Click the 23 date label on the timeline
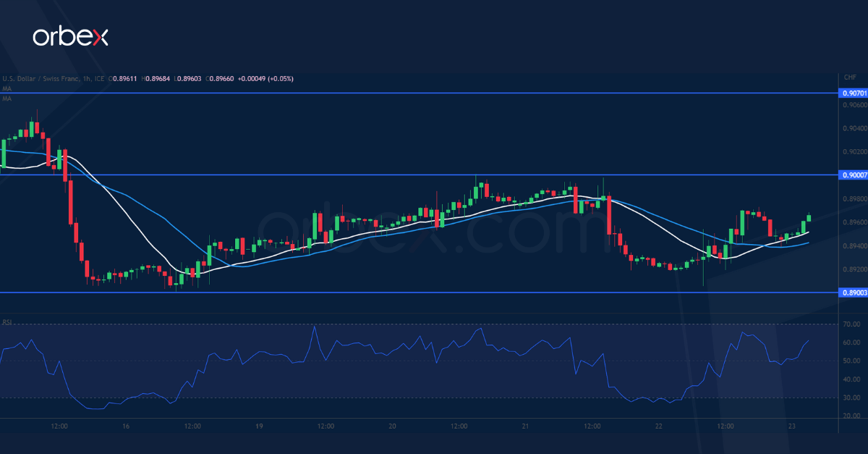 (x=791, y=426)
